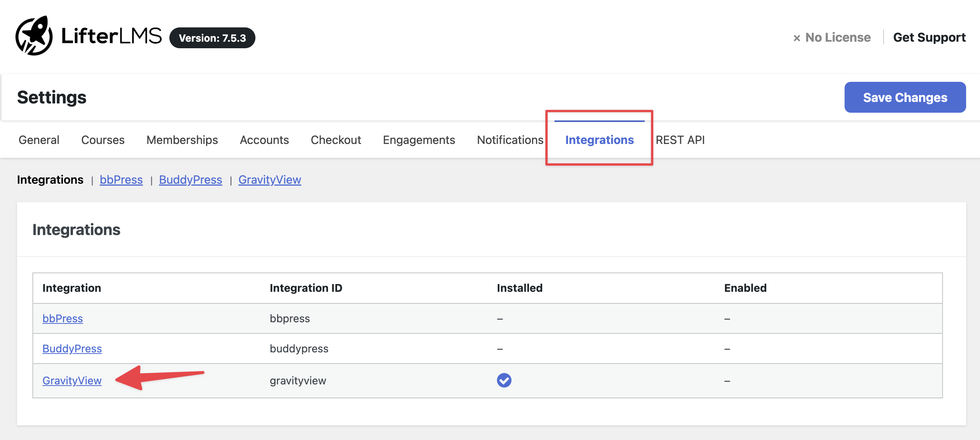Screen dimensions: 980x440
Task: Click the 'gravityview' integration ID cell
Action: tap(298, 381)
